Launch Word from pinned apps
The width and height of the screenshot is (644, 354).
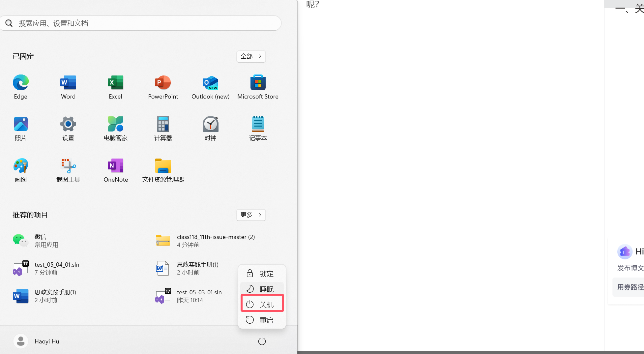pyautogui.click(x=68, y=87)
